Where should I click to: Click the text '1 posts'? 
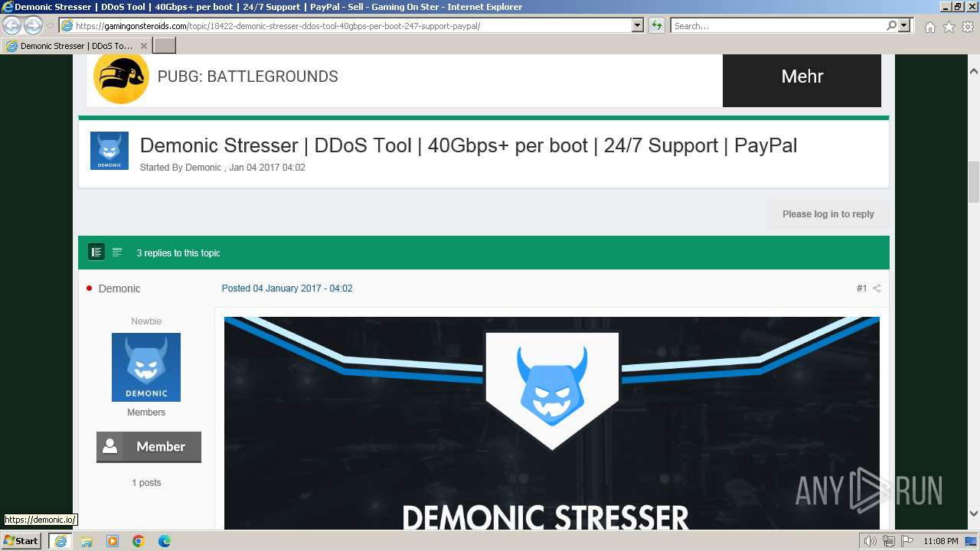pyautogui.click(x=146, y=483)
